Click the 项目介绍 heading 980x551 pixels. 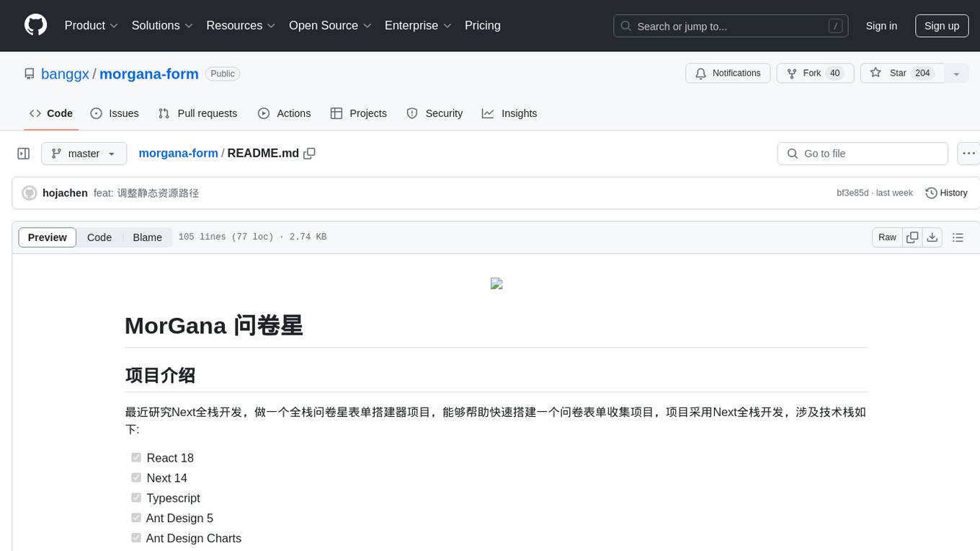[160, 376]
